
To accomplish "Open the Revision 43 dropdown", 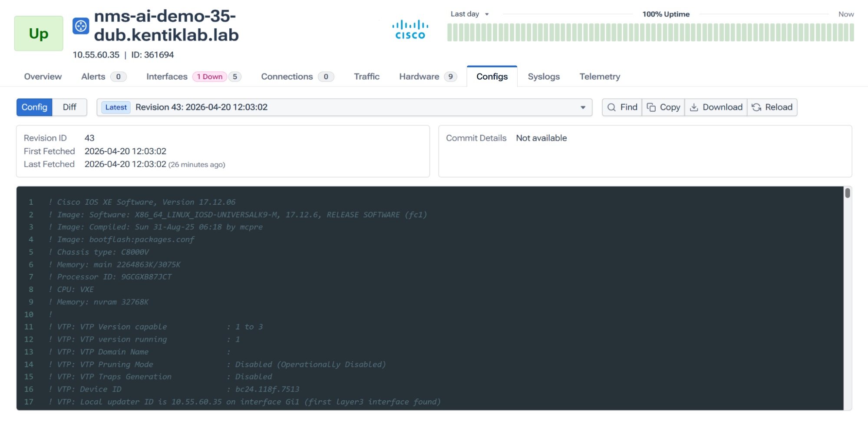I will (343, 107).
